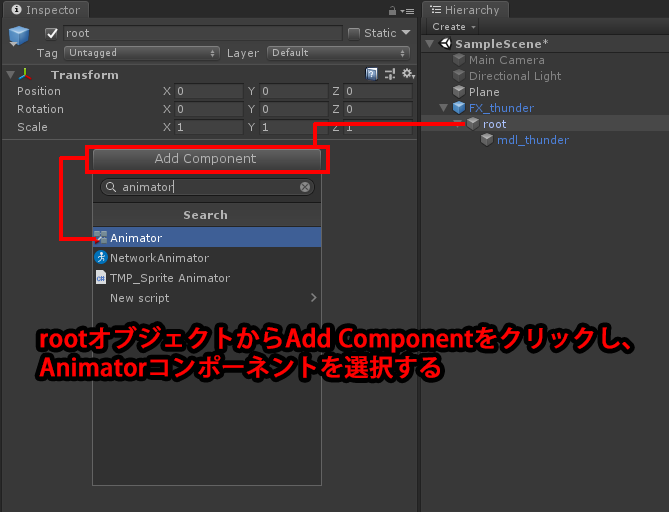Switch to the Inspector tab

(46, 10)
